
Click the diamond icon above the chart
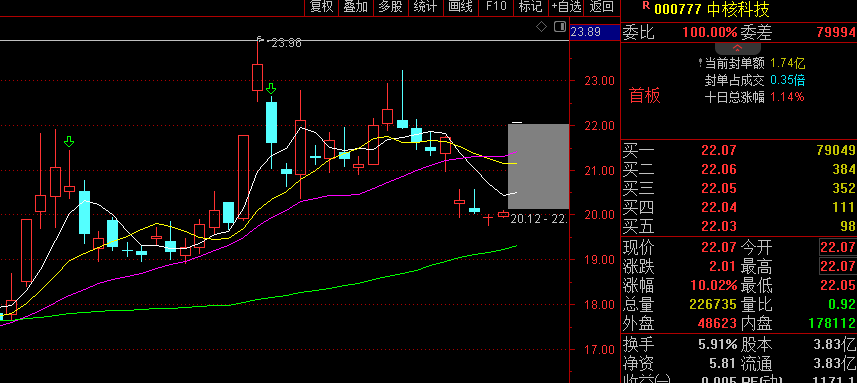click(541, 27)
